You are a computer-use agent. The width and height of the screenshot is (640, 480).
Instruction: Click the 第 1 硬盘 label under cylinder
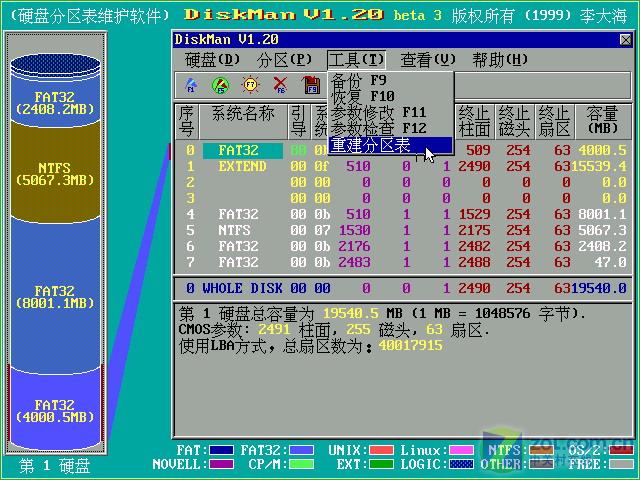click(x=55, y=466)
